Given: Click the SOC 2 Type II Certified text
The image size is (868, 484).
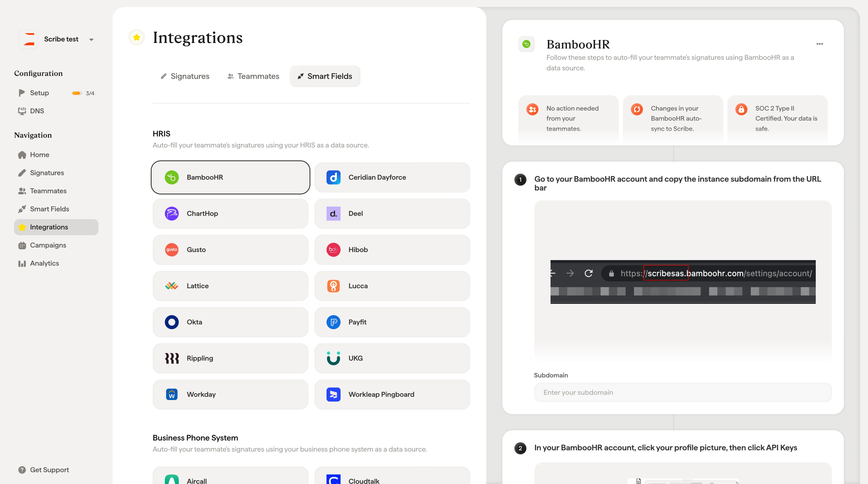Looking at the screenshot, I should [786, 119].
